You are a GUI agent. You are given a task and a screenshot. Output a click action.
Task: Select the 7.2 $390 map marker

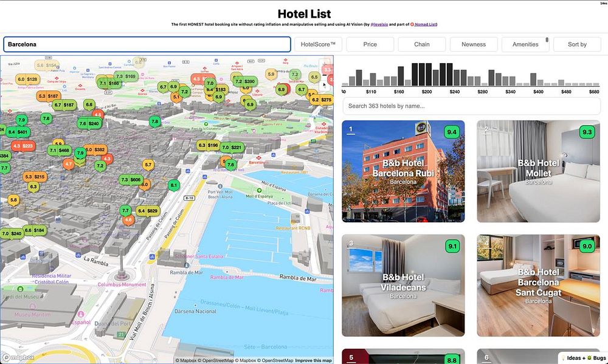[245, 81]
